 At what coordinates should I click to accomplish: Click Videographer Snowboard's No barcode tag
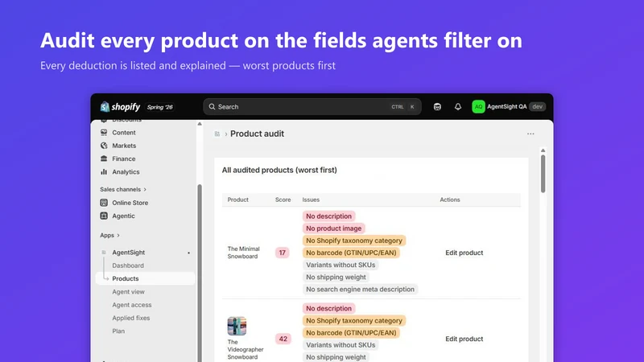[351, 333]
